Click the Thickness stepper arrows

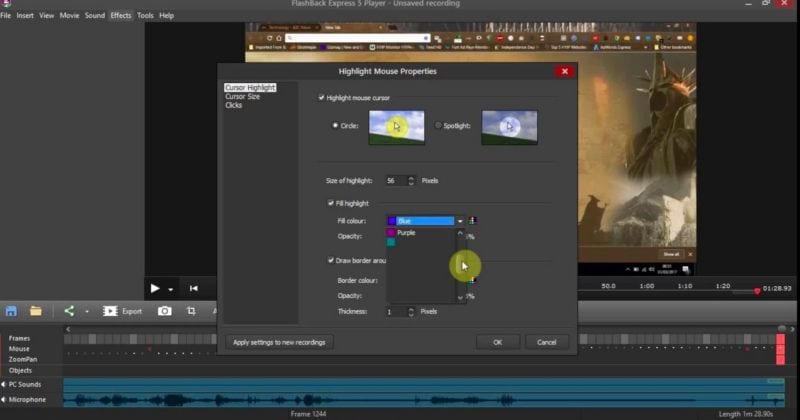(411, 312)
